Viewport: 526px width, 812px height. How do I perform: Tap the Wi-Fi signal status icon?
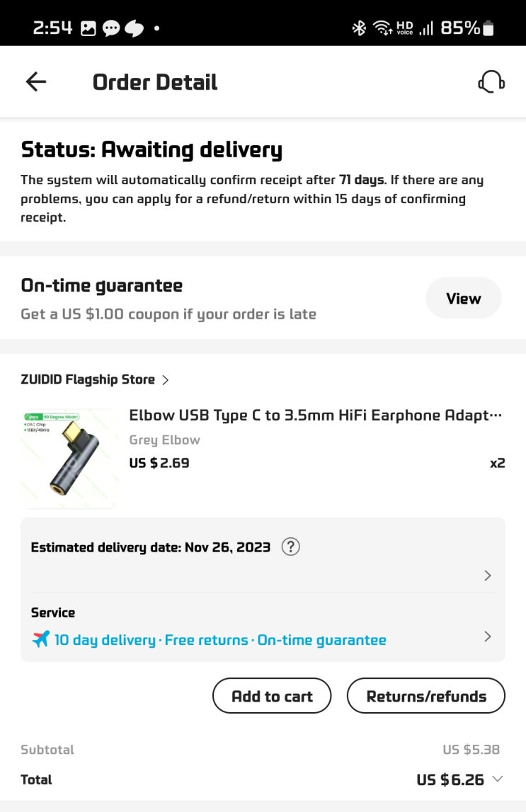(x=383, y=28)
